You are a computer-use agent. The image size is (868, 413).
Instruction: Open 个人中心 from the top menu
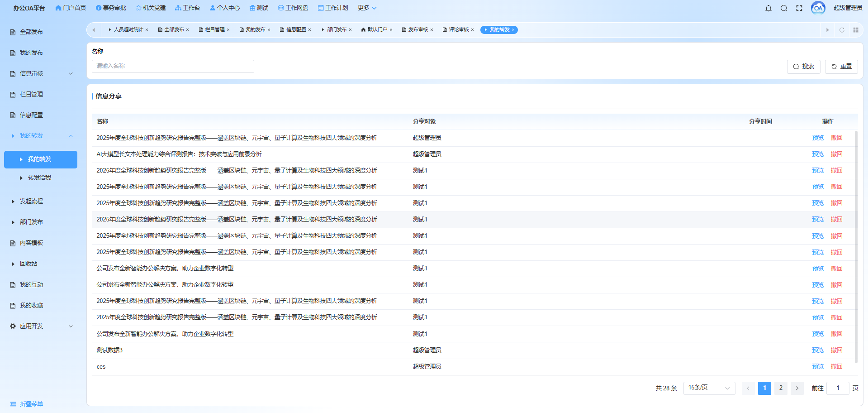[x=225, y=8]
